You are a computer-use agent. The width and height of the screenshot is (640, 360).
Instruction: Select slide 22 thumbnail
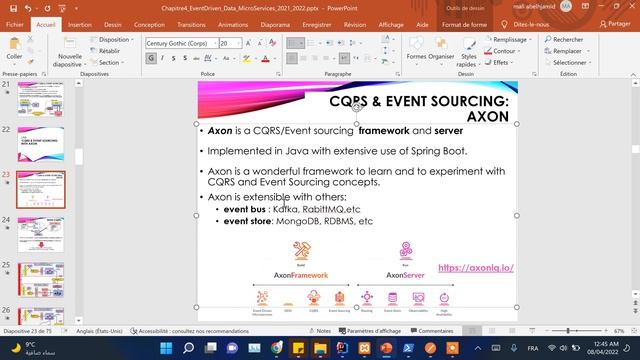[x=41, y=144]
